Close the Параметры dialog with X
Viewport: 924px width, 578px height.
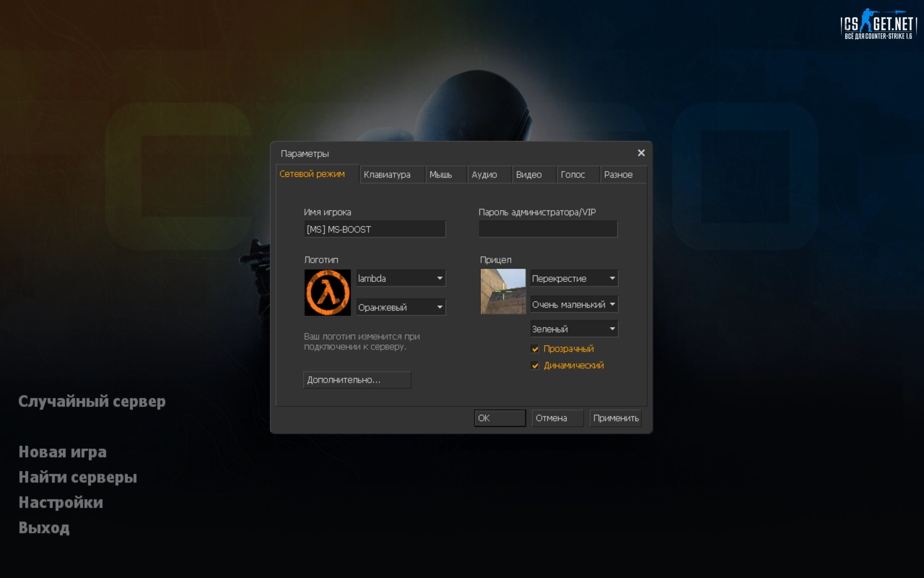coord(641,153)
